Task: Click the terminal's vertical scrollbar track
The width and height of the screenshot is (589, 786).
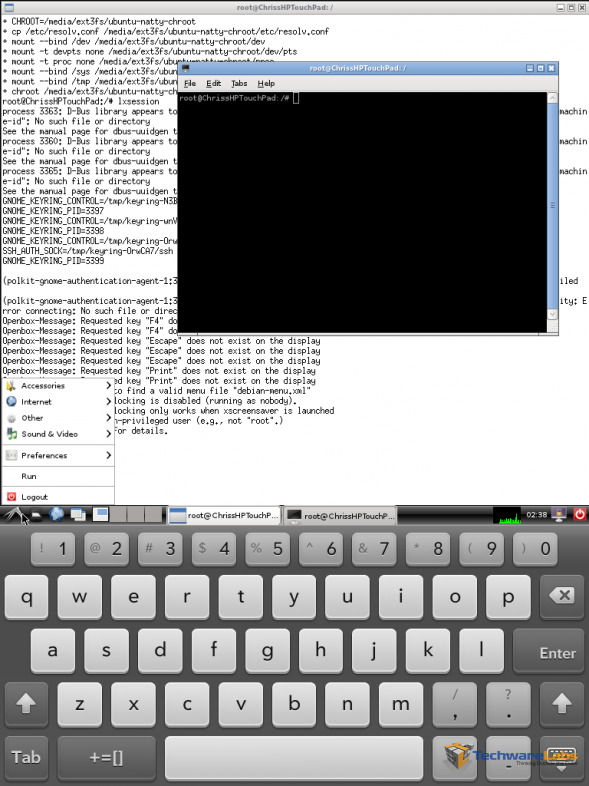Action: (552, 206)
